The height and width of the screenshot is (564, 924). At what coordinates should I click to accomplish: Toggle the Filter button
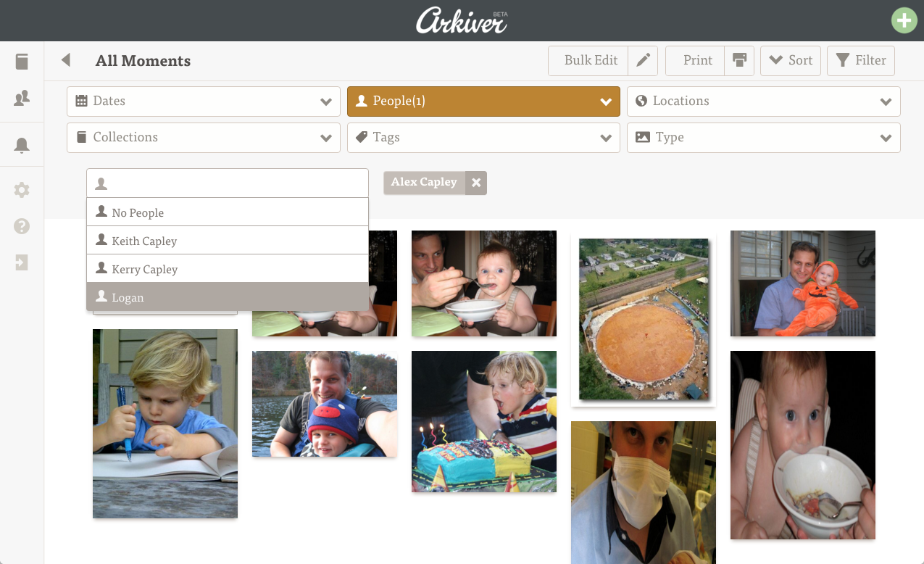pyautogui.click(x=861, y=61)
